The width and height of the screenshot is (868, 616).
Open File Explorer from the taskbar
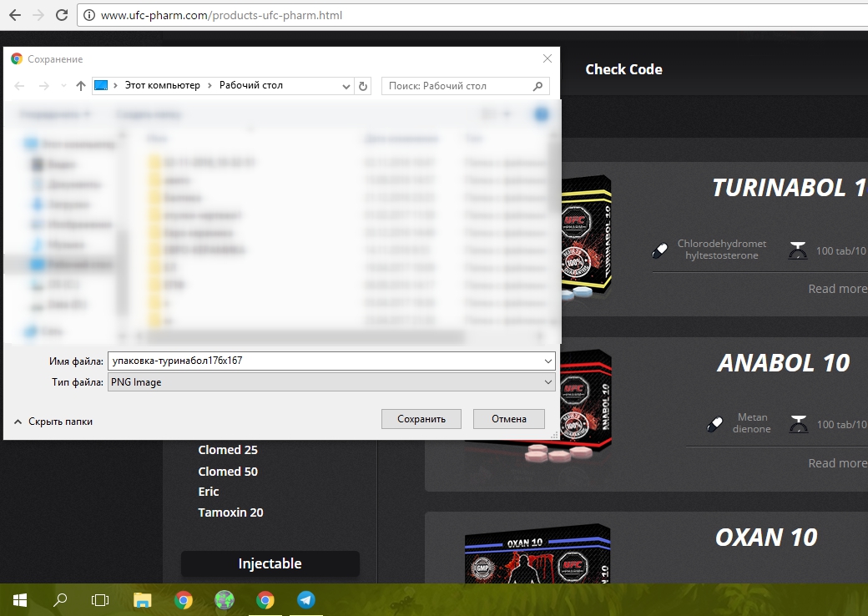click(x=143, y=599)
